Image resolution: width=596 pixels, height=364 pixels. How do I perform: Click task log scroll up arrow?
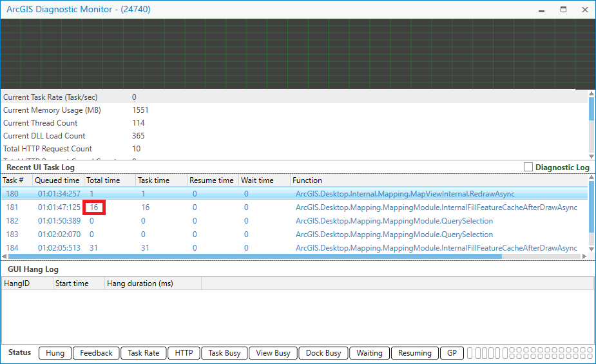point(591,177)
